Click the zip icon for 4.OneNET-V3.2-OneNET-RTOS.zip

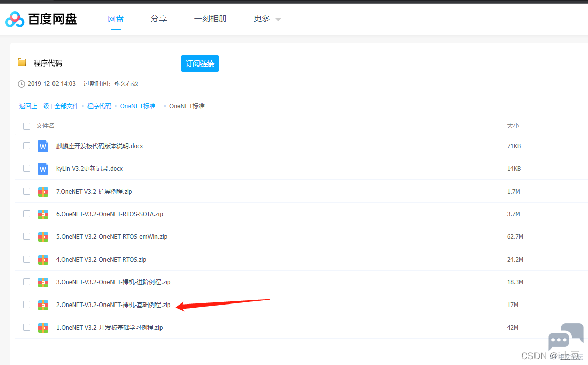point(43,260)
